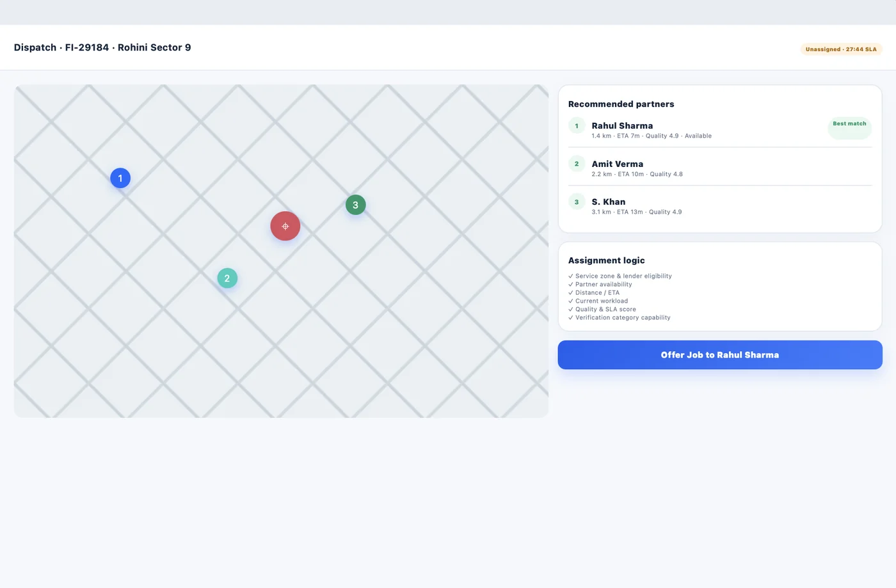
Task: Select partner name Rahul Sharma
Action: pyautogui.click(x=622, y=125)
